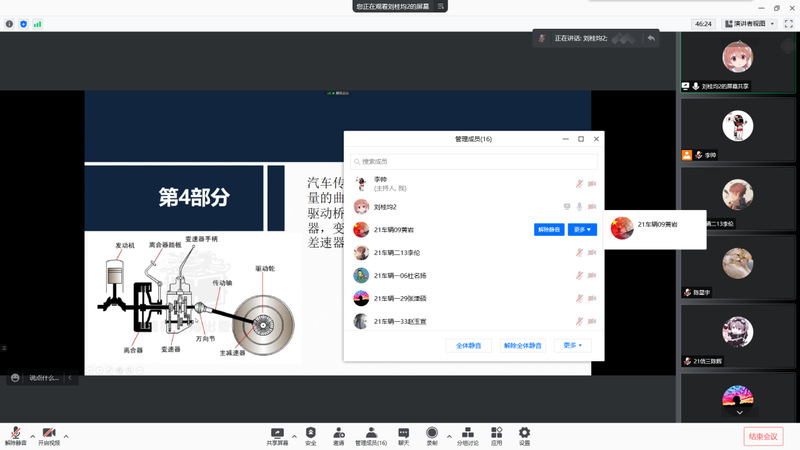800x450 pixels.
Task: Expand the 更多 dropdown at panel bottom
Action: coord(573,345)
